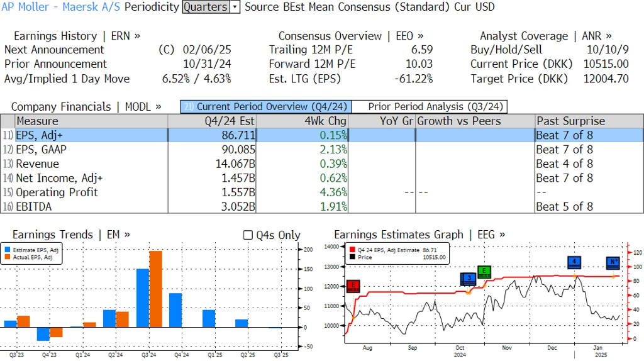Click blue 4 marker on estimates graph
The width and height of the screenshot is (644, 361).
(574, 262)
